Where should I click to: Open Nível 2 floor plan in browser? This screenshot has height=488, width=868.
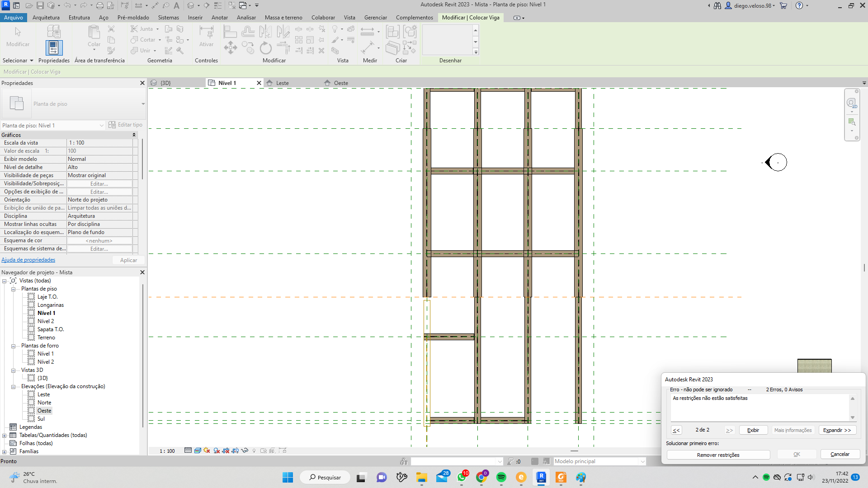click(46, 321)
